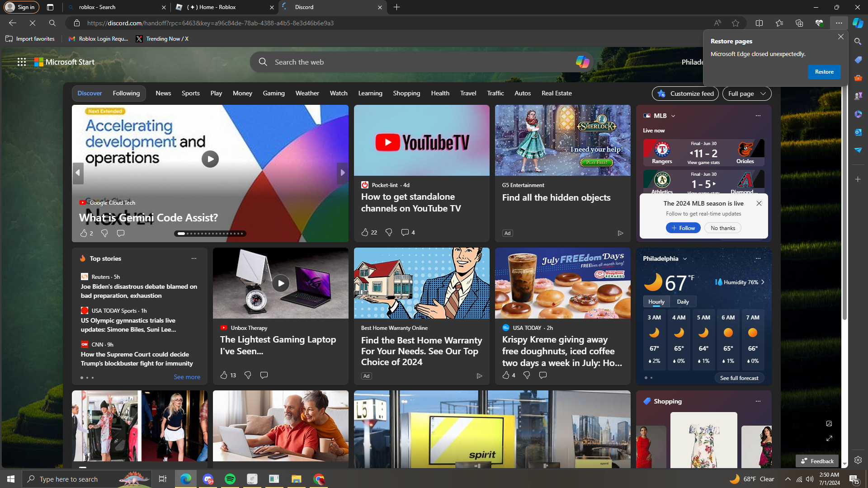Image resolution: width=868 pixels, height=488 pixels.
Task: Open the Sports feed tab
Action: [190, 93]
